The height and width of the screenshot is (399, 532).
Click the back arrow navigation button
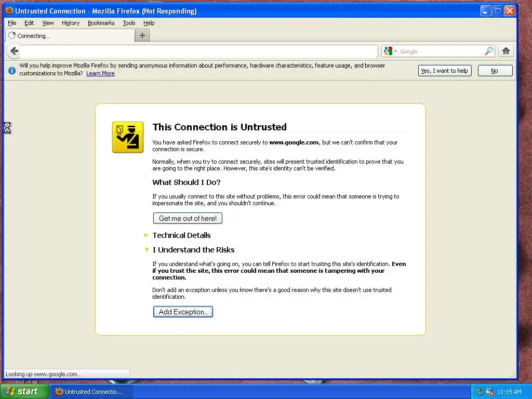(x=14, y=51)
